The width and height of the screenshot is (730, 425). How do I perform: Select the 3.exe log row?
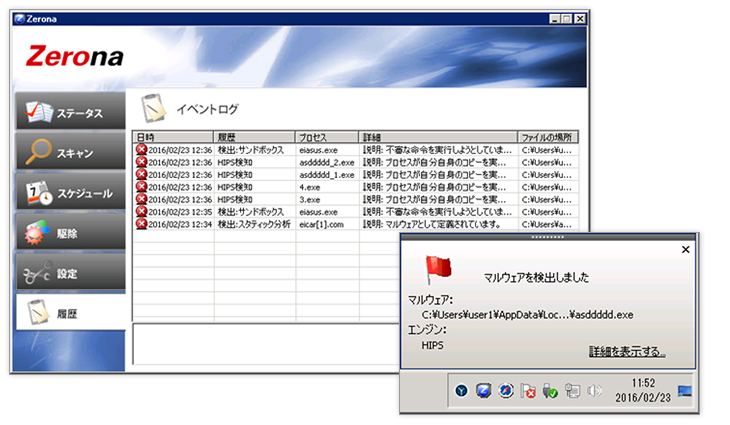[356, 199]
